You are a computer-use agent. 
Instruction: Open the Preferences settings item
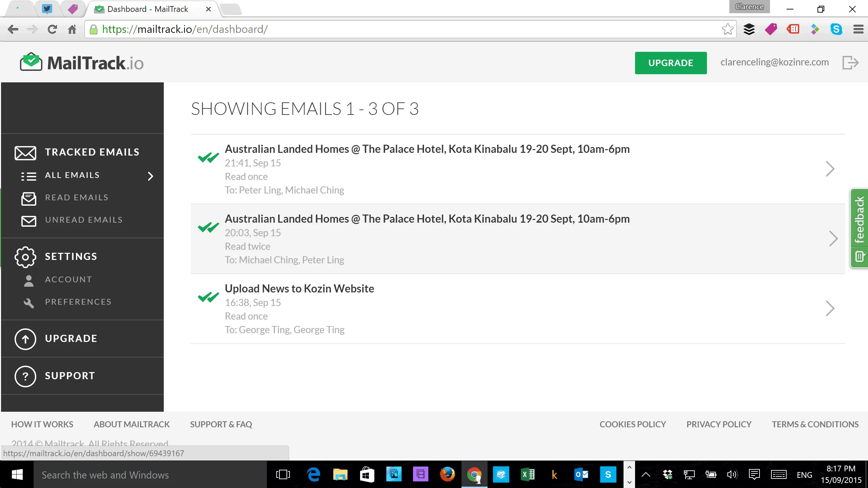[x=78, y=302]
